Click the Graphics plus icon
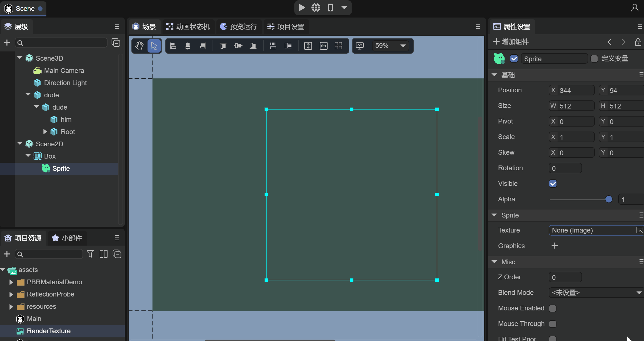This screenshot has width=644, height=341. click(555, 246)
